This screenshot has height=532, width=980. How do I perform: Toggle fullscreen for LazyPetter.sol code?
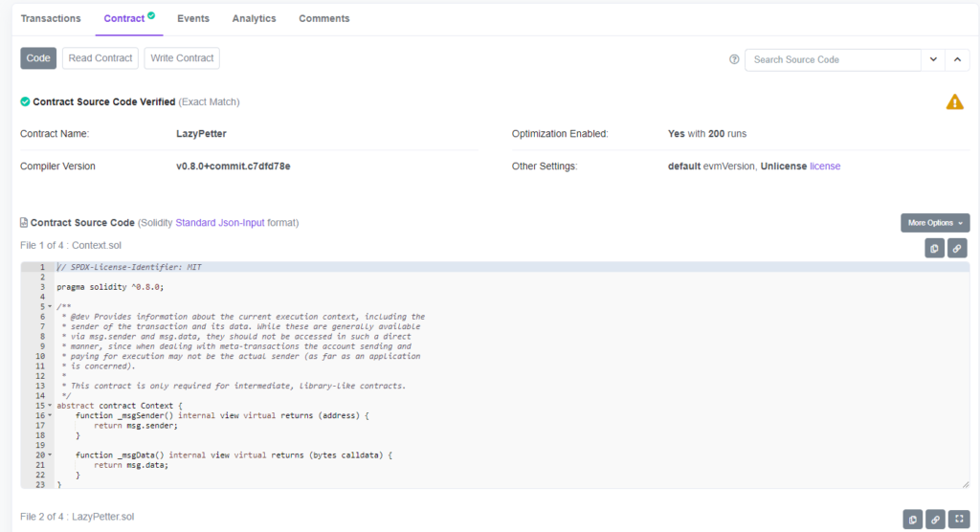(958, 519)
